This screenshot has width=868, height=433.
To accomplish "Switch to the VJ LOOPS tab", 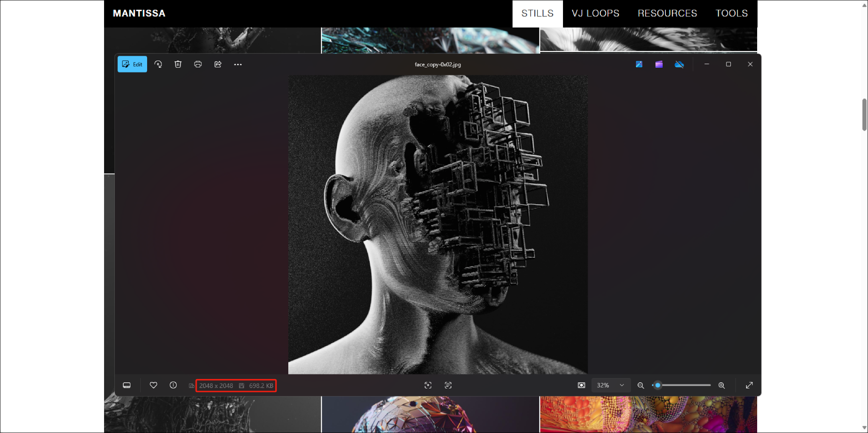I will point(595,13).
